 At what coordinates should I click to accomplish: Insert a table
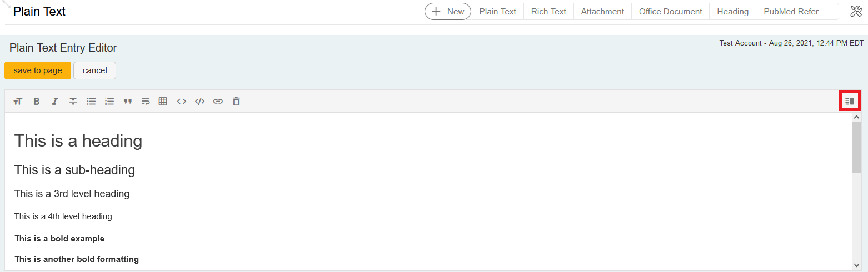pyautogui.click(x=163, y=102)
